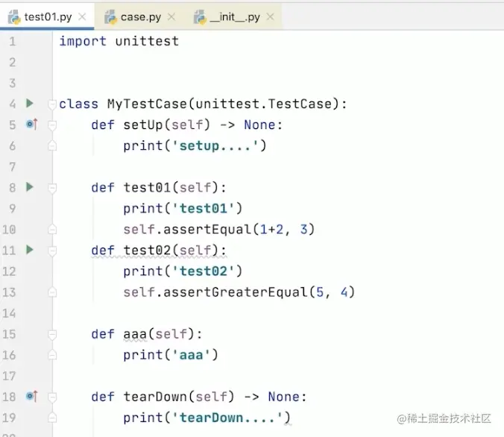
Task: Click line number 7 in the gutter
Action: coord(12,167)
